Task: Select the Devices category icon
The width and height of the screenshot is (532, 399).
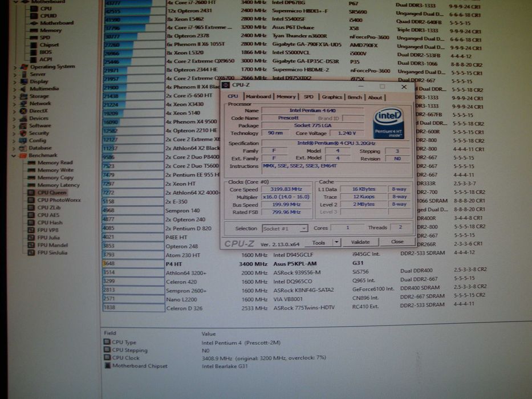Action: tap(23, 119)
